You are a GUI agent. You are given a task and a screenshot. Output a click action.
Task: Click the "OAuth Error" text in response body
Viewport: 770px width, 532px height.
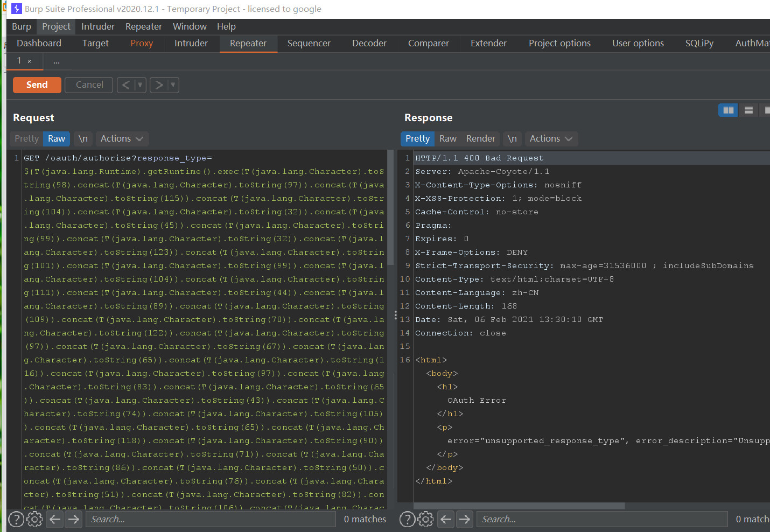[477, 400]
